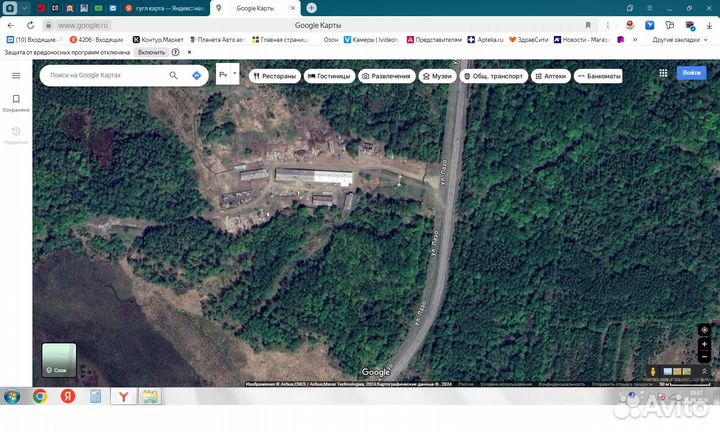Open the Google Maps hamburger menu
Viewport: 720px width, 432px height.
coord(16,75)
